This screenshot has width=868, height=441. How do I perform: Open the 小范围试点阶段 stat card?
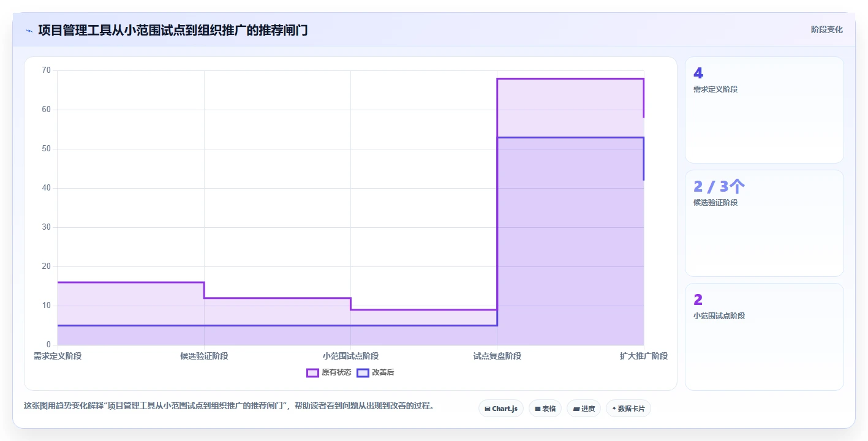click(764, 337)
